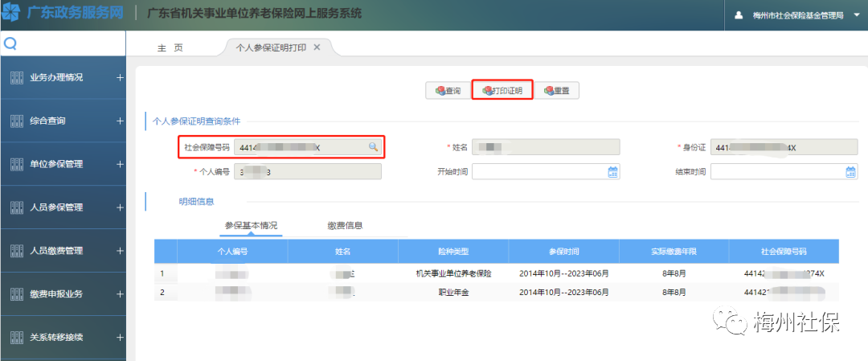This screenshot has width=868, height=361.
Task: Select the 个人参保证明打印 tab
Action: click(271, 47)
